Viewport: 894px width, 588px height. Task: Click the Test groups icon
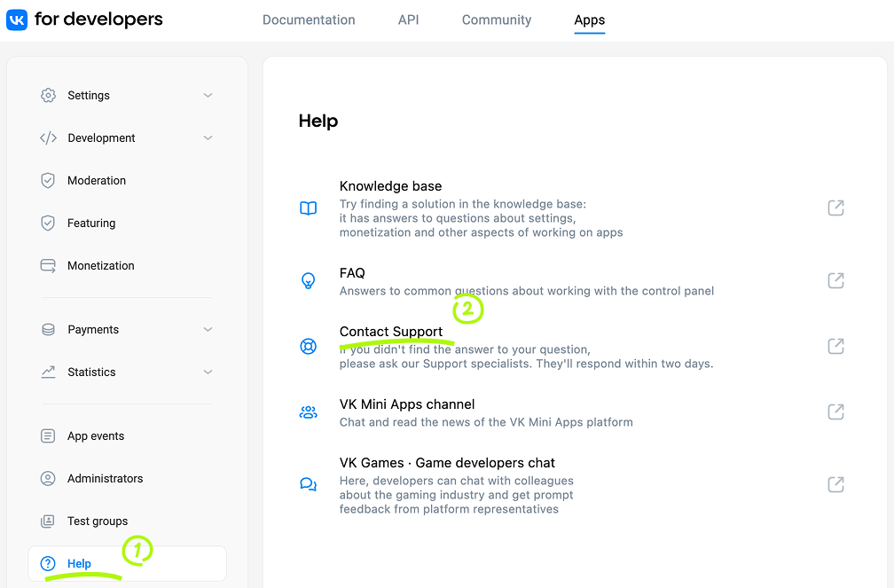(48, 521)
